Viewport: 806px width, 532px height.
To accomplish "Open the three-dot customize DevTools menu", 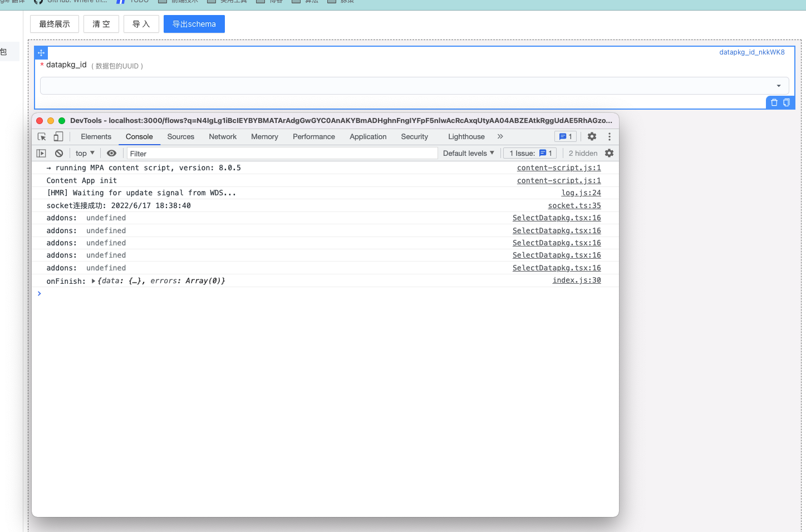I will (610, 136).
